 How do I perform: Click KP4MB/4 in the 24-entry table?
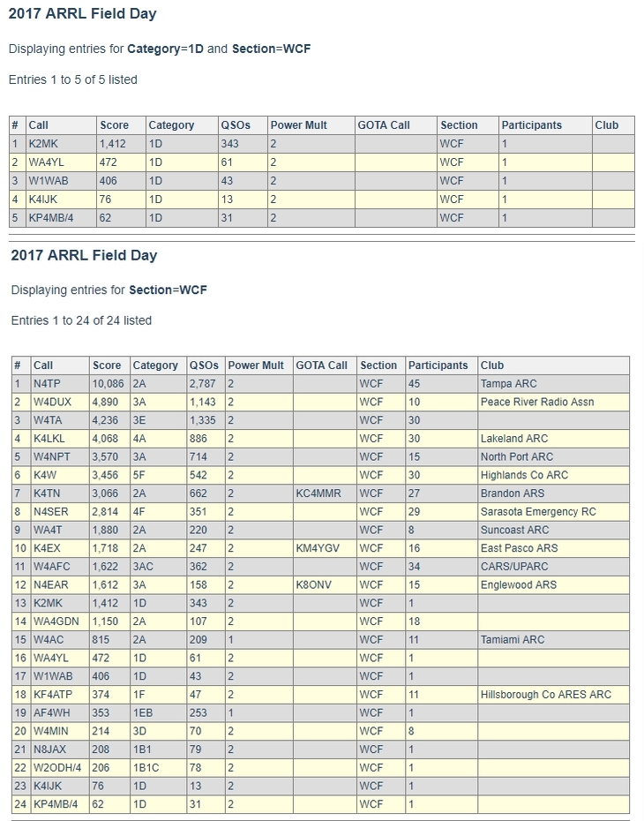(56, 805)
